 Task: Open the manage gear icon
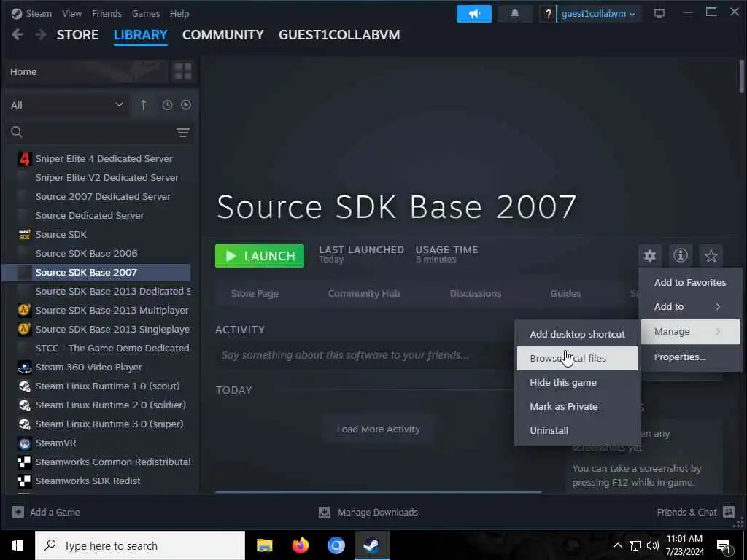650,256
